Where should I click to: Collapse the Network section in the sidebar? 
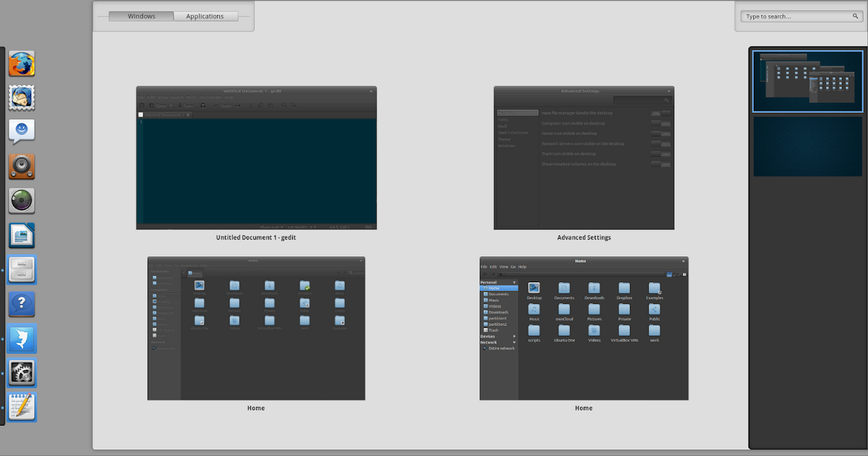coord(514,342)
